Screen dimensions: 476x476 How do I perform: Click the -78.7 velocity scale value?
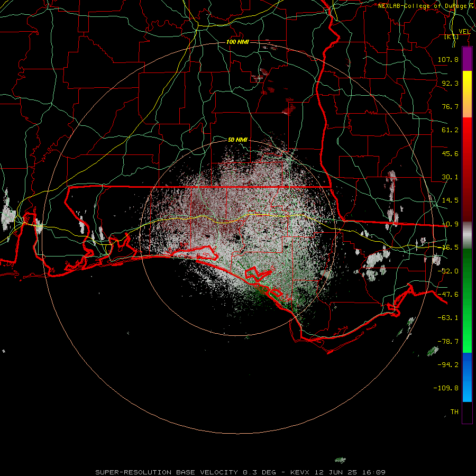[448, 342]
